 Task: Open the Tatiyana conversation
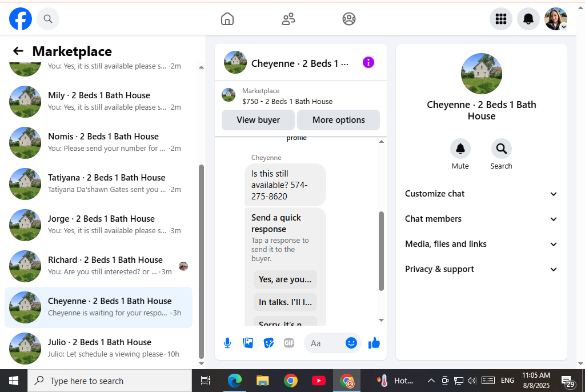pos(98,183)
